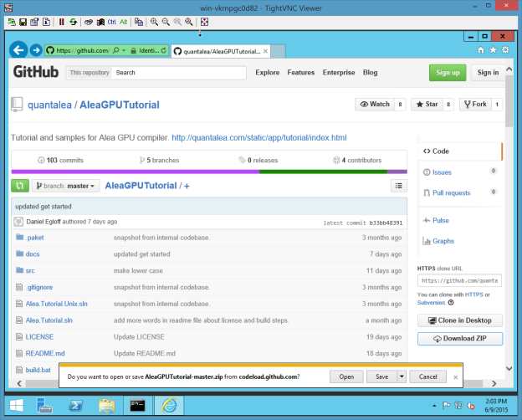
Task: Click the Fork button
Action: (475, 105)
